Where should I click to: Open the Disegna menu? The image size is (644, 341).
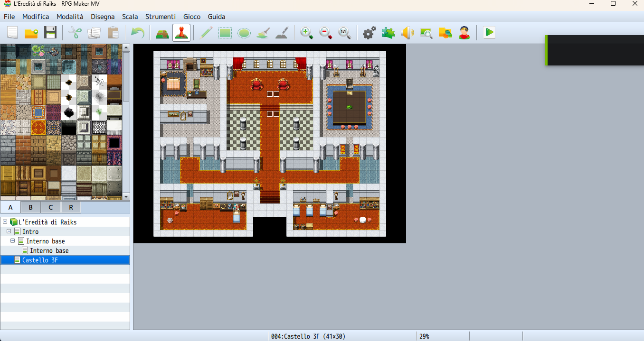(x=103, y=16)
